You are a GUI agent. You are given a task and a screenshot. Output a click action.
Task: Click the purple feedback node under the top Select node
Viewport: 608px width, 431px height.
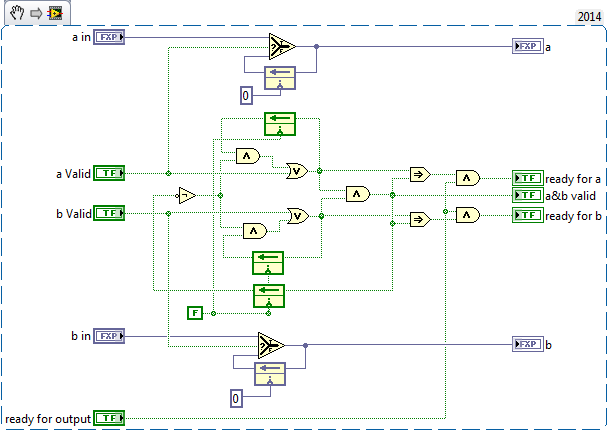click(280, 78)
